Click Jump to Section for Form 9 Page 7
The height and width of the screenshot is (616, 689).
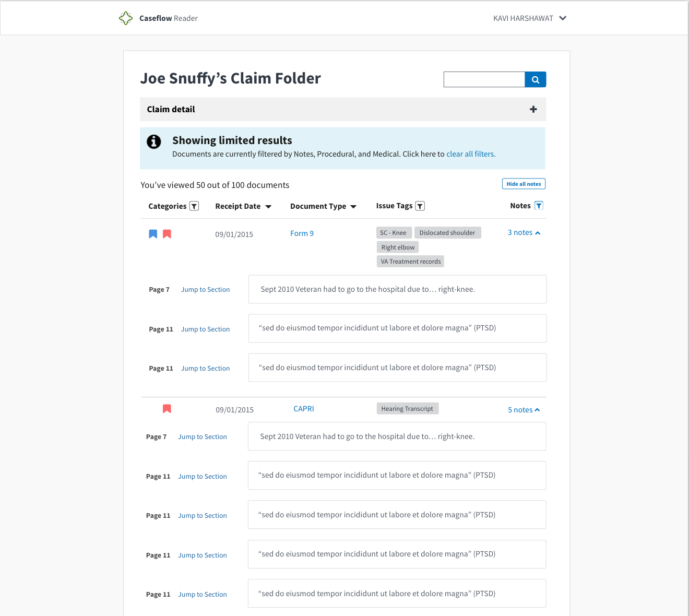point(205,290)
